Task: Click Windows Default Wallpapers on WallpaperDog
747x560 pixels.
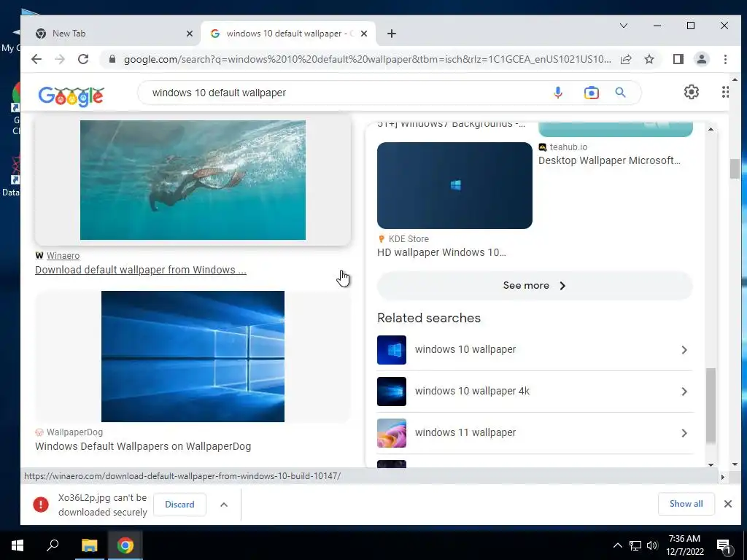Action: coord(143,446)
